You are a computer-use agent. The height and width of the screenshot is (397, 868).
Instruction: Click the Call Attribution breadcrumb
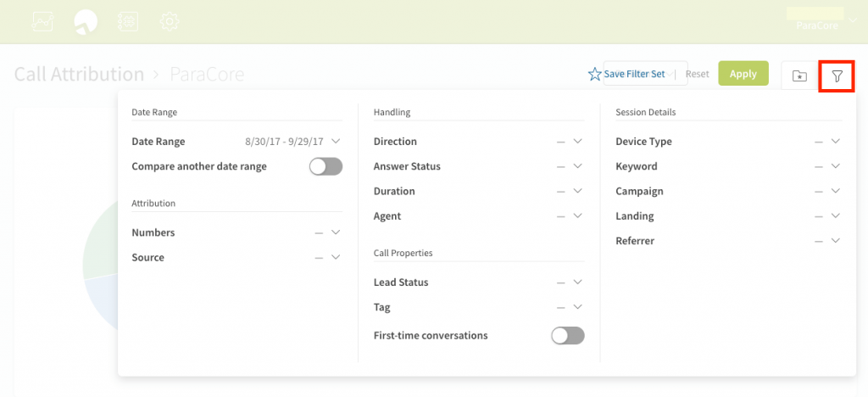79,74
